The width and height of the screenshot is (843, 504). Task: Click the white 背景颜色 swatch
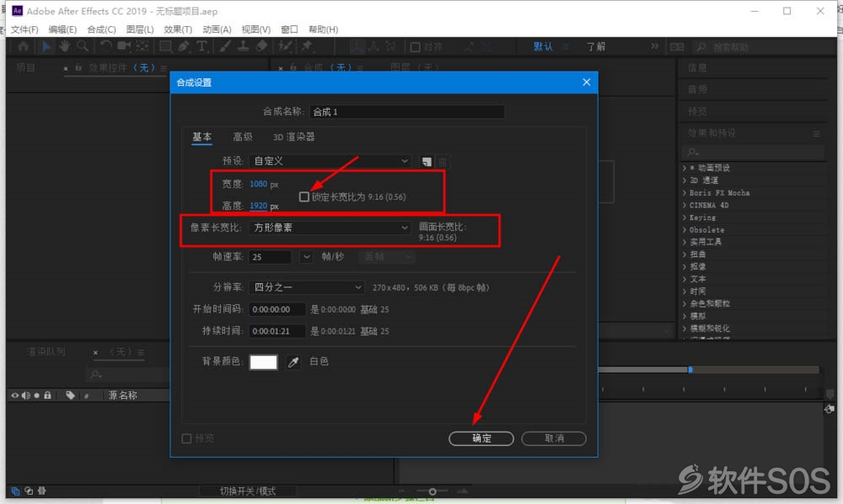tap(263, 362)
